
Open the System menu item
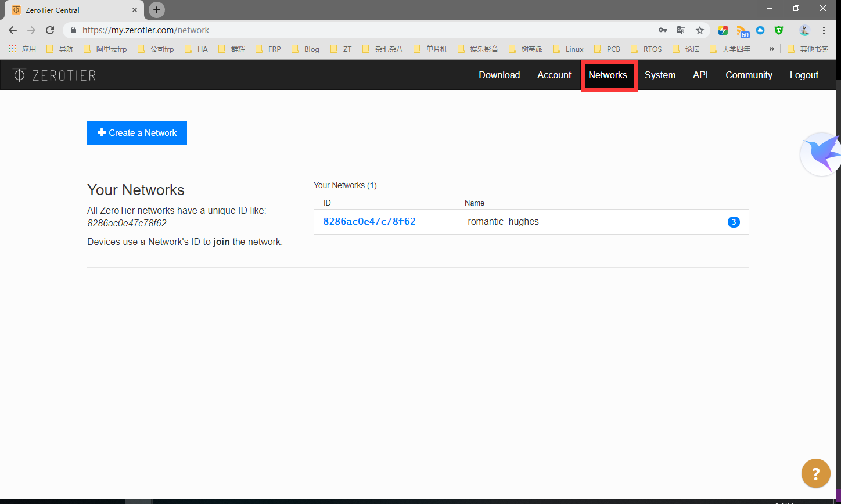660,75
